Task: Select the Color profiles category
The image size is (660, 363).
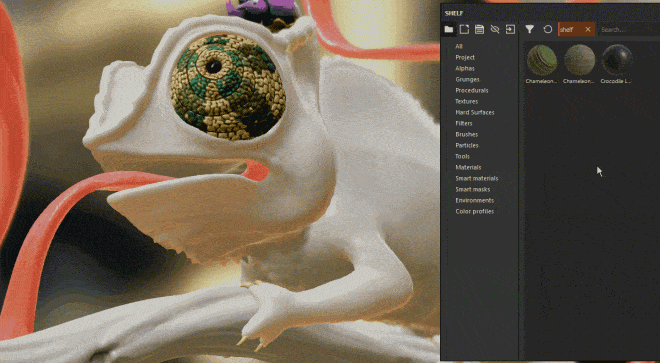Action: [x=474, y=211]
